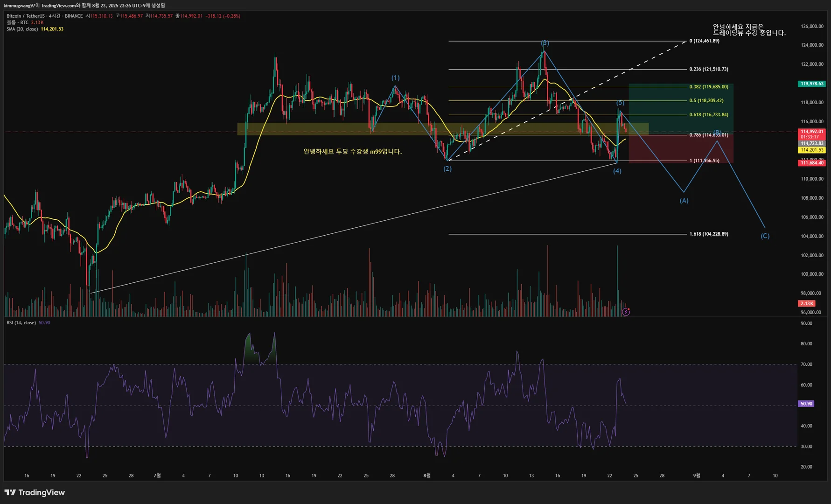Click the Elliott wave label (5)
Screen dimensions: 831x504
pyautogui.click(x=620, y=103)
